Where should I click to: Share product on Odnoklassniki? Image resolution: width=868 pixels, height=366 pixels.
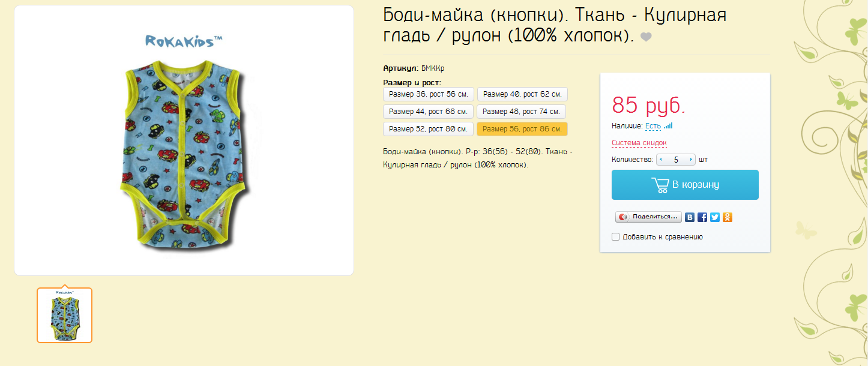click(728, 217)
